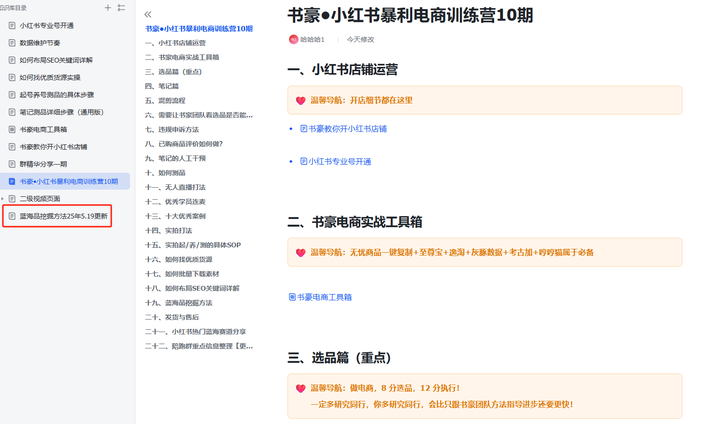Image resolution: width=720 pixels, height=424 pixels.
Task: Jump to outline item 八、已购商品评价如何做?
Action: (x=184, y=144)
